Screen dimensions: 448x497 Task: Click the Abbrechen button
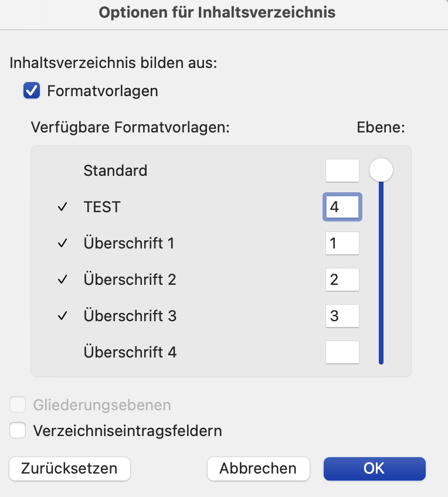[258, 468]
